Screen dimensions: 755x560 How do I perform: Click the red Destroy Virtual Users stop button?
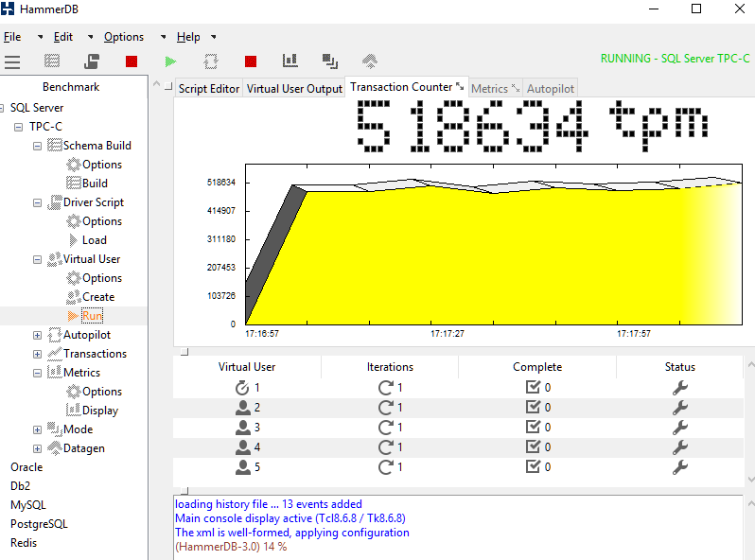pos(132,61)
